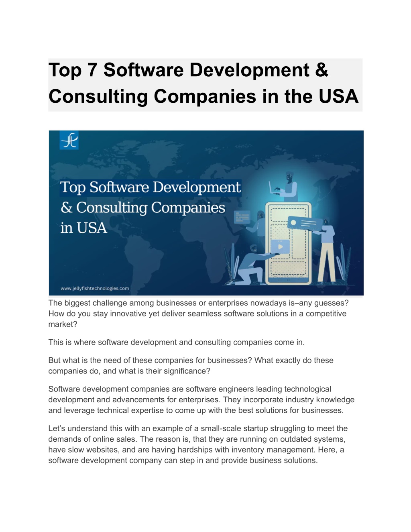Click the line 'This is where software development and consulting companies come in.'
411x532 pixels.
[x=177, y=342]
